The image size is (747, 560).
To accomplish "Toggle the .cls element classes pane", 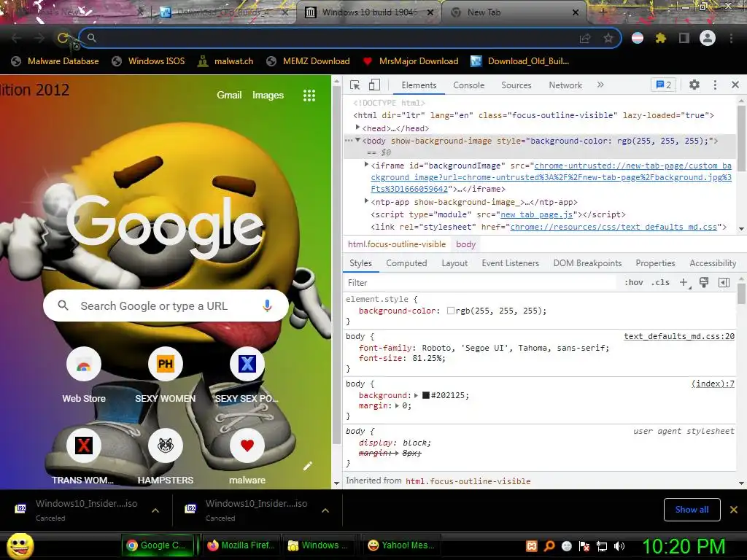I will point(660,282).
